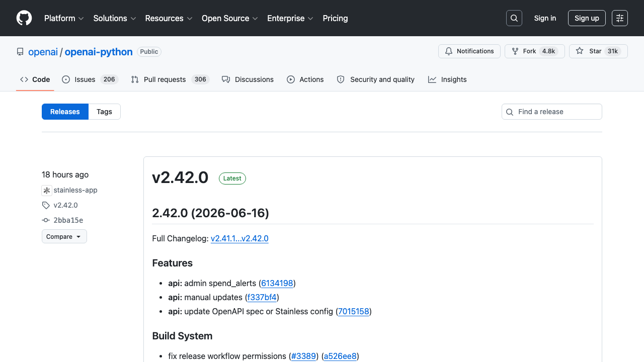Image resolution: width=644 pixels, height=362 pixels.
Task: Expand the Platform menu
Action: [64, 18]
